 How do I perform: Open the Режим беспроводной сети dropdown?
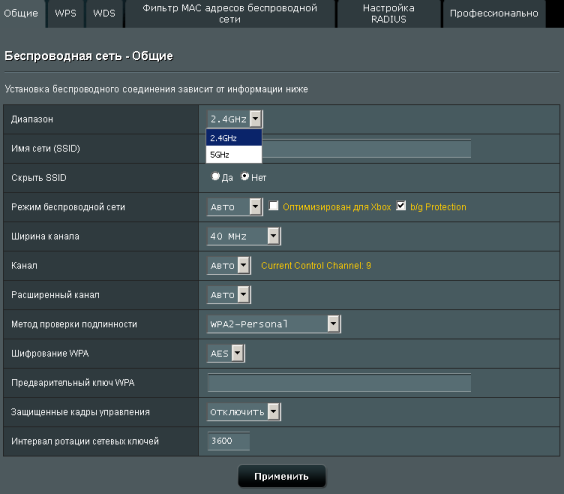pos(235,207)
